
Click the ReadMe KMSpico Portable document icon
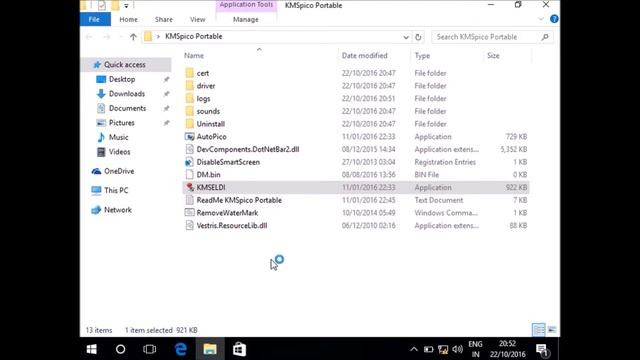coord(189,200)
